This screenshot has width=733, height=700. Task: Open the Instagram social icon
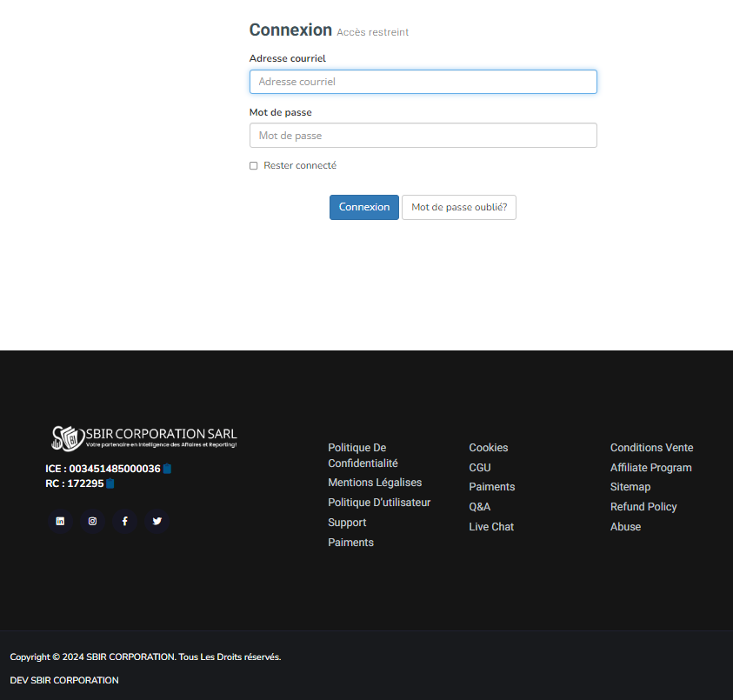(92, 521)
